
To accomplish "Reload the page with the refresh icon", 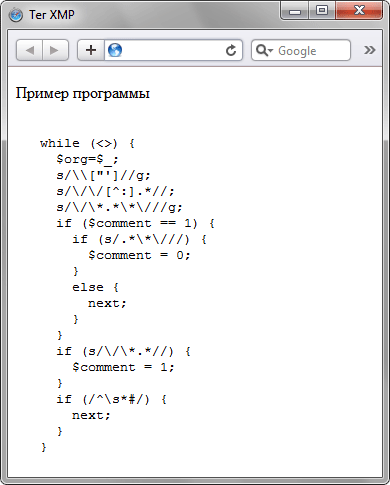I will pyautogui.click(x=231, y=50).
